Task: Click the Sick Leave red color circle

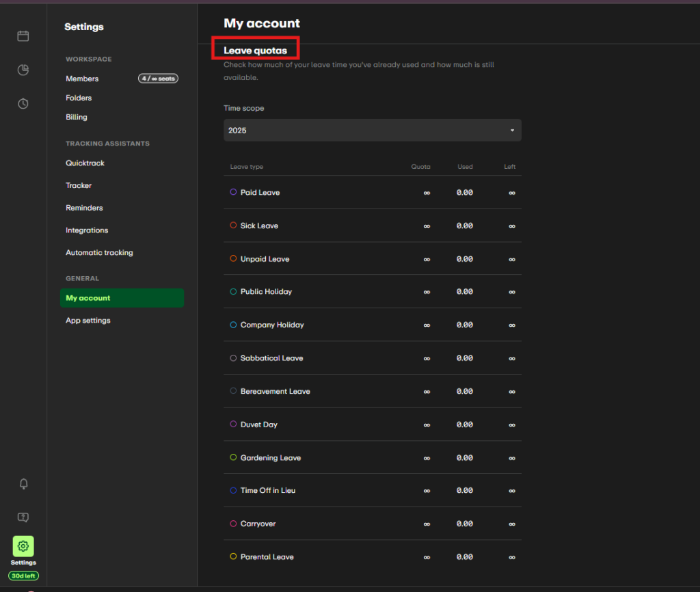Action: [x=233, y=225]
